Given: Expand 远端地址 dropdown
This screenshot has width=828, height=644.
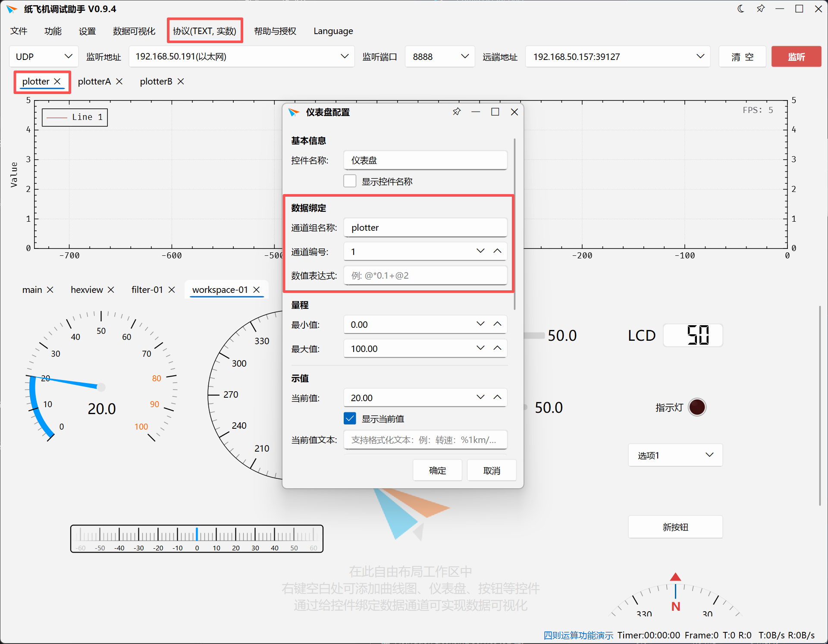Looking at the screenshot, I should [618, 57].
